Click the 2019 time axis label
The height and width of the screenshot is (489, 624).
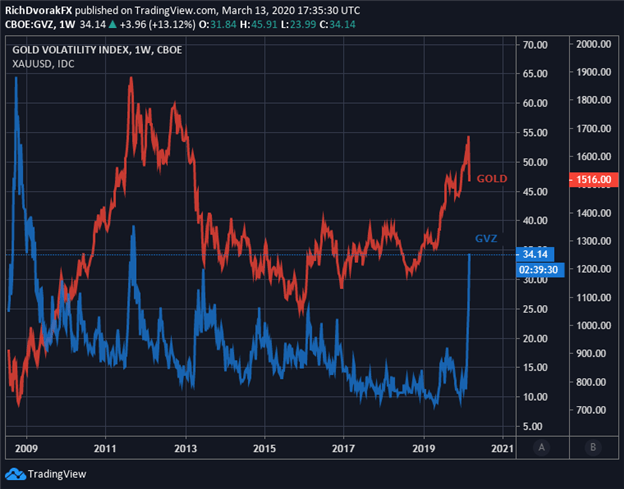(x=423, y=449)
